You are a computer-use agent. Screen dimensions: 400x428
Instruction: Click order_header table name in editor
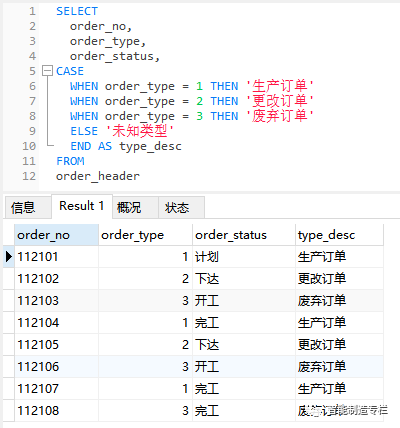(x=98, y=176)
